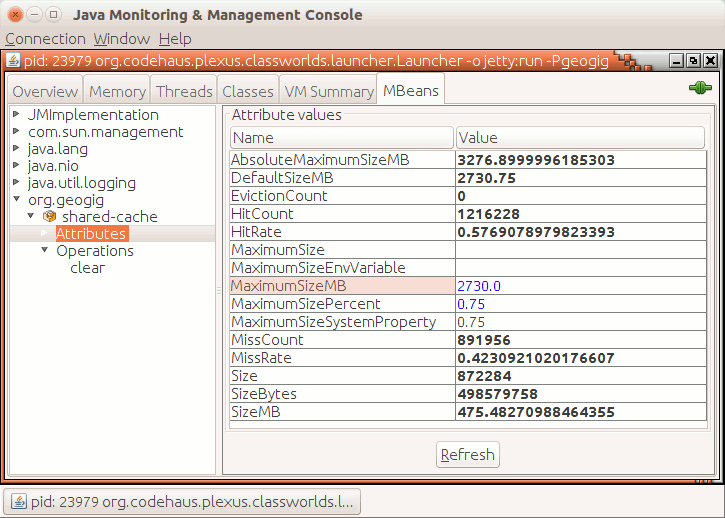This screenshot has height=518, width=725.
Task: Click the shared-cache MBean icon
Action: 49,216
